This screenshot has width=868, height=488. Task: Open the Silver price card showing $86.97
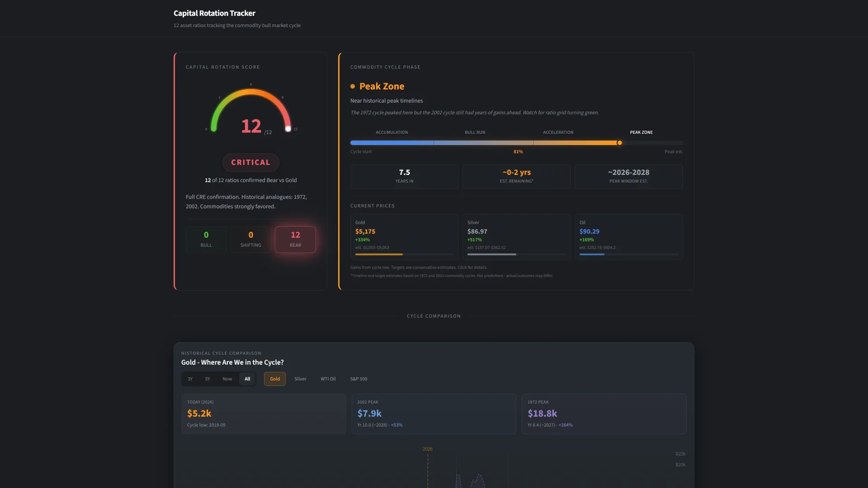coord(516,237)
